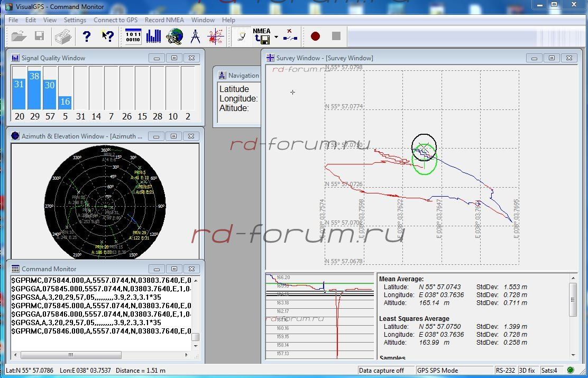Viewport: 588px width, 378px height.
Task: Click Command Monitor horizontal scrollbar thumb
Action: point(70,355)
